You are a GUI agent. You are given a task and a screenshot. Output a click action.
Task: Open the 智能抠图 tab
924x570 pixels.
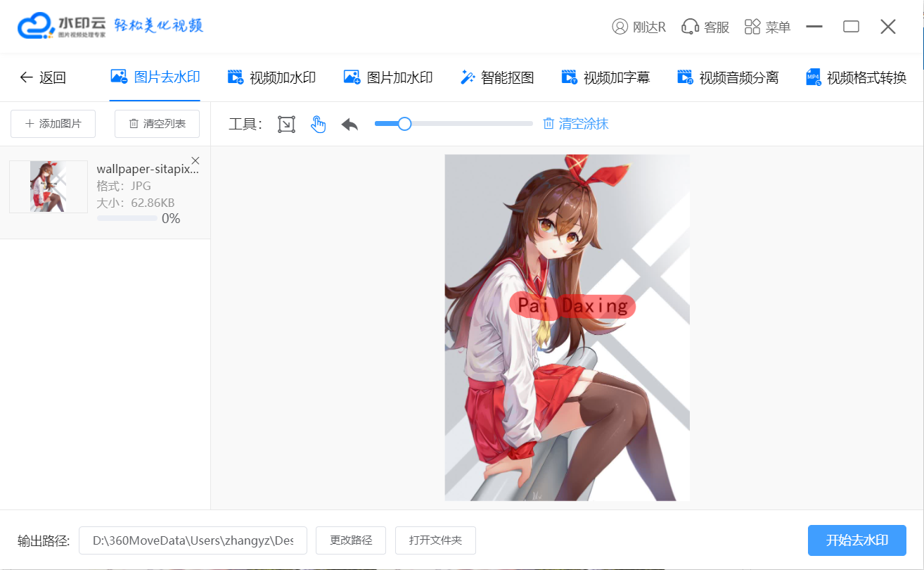click(497, 77)
